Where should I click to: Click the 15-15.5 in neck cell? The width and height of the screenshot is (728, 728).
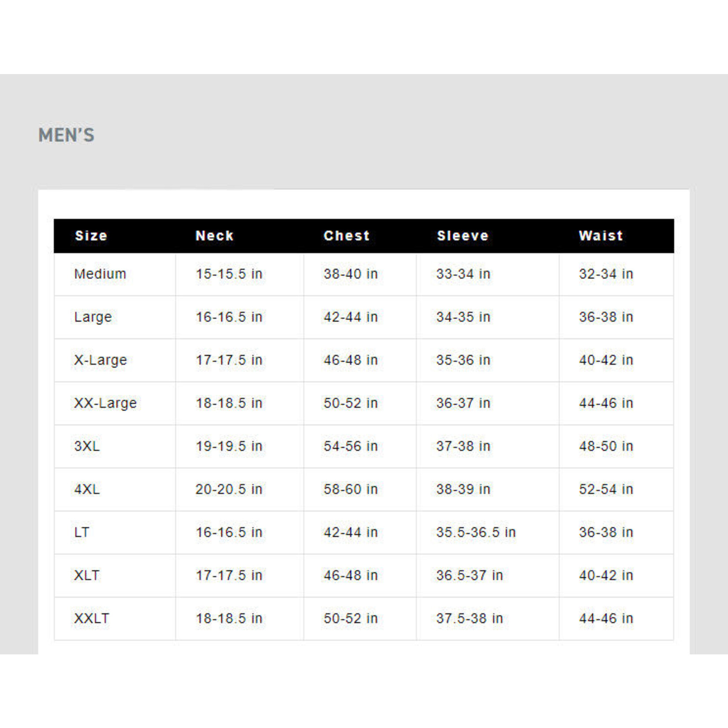tap(229, 274)
